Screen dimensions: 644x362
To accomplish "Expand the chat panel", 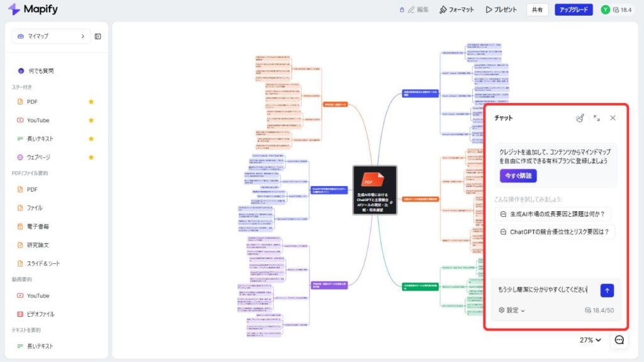I will [x=596, y=118].
